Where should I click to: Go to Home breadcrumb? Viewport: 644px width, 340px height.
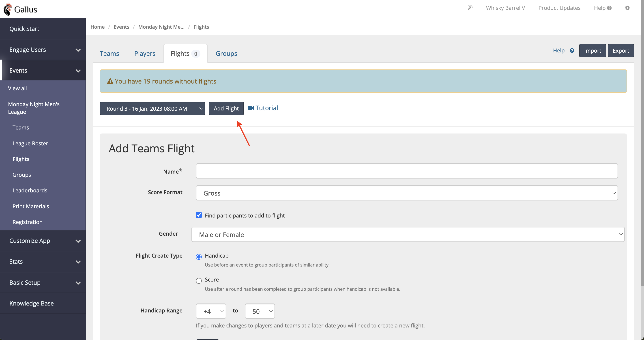(x=97, y=27)
